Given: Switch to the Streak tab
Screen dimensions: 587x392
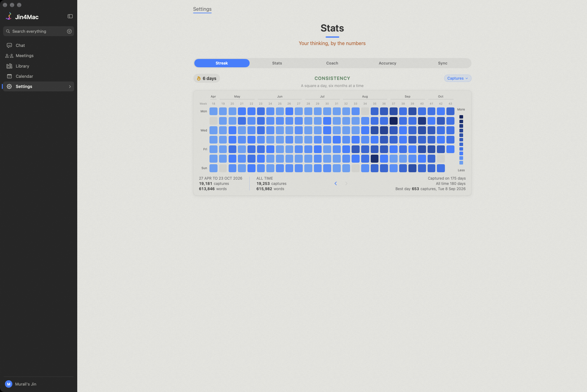Looking at the screenshot, I should pos(222,63).
